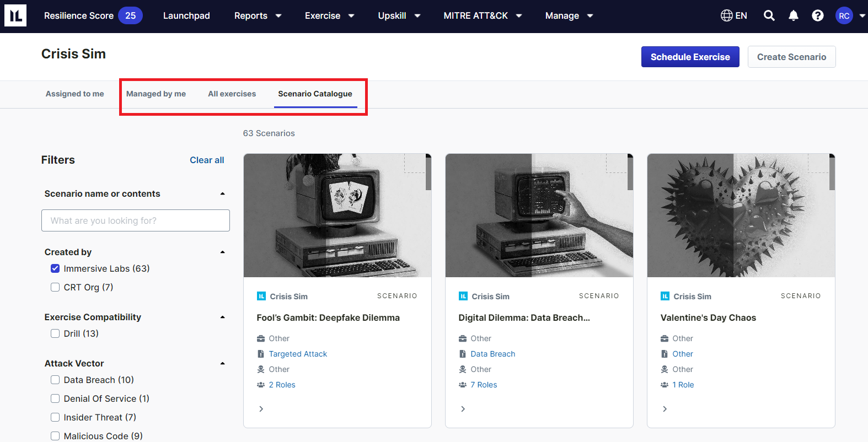Click the Immersive Labs logo icon

15,15
